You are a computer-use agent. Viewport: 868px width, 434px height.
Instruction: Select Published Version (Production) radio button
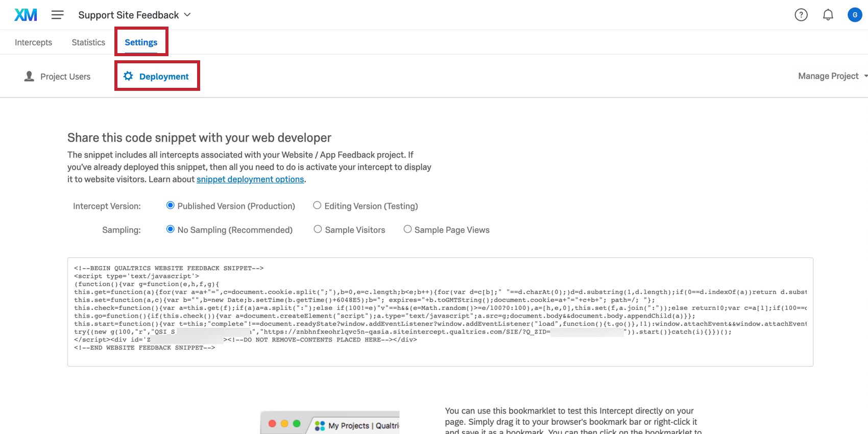[x=171, y=205]
